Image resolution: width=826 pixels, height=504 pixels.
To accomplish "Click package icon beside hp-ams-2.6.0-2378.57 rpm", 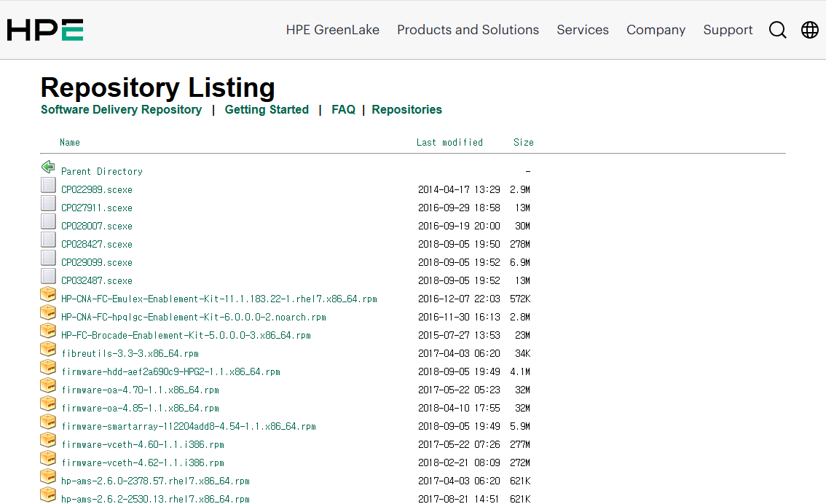I will point(48,476).
